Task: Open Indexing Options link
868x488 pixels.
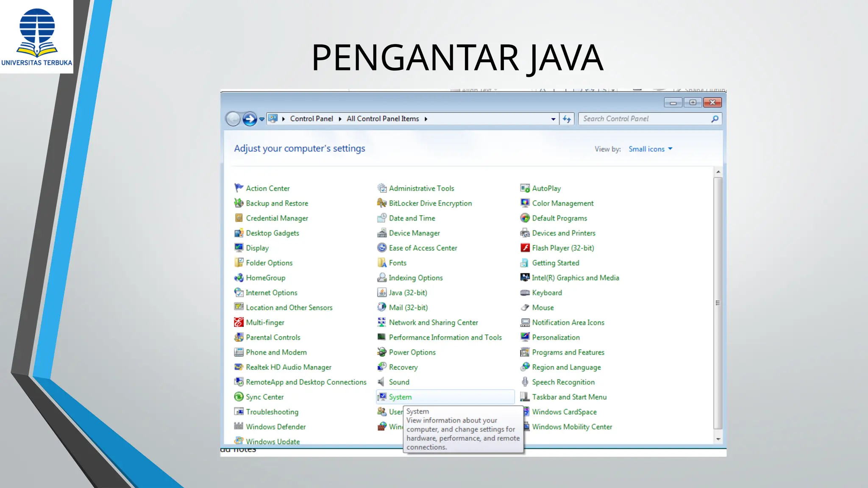Action: click(x=416, y=278)
